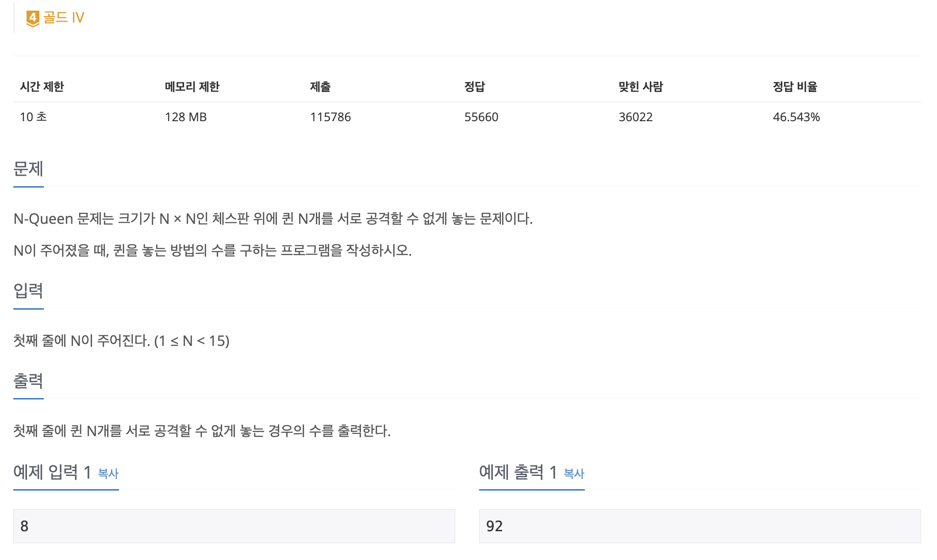Click the 예제 입력 1 heading
Screen dimensions: 937x560
coord(52,472)
